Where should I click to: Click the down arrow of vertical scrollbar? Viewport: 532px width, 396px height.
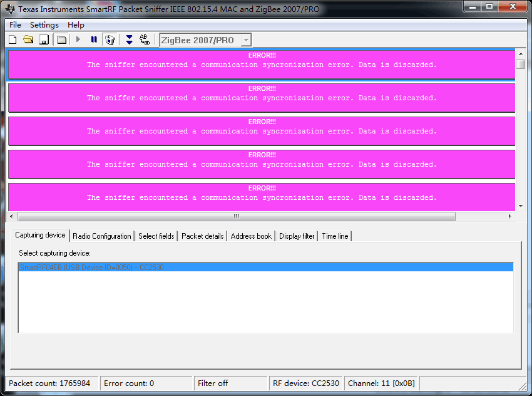pyautogui.click(x=521, y=206)
